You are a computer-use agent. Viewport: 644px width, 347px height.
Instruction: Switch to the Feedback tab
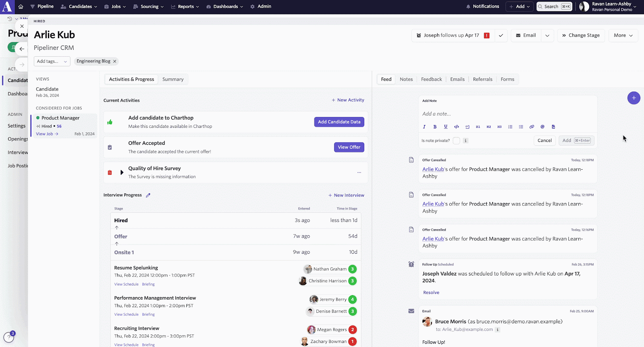pos(431,79)
